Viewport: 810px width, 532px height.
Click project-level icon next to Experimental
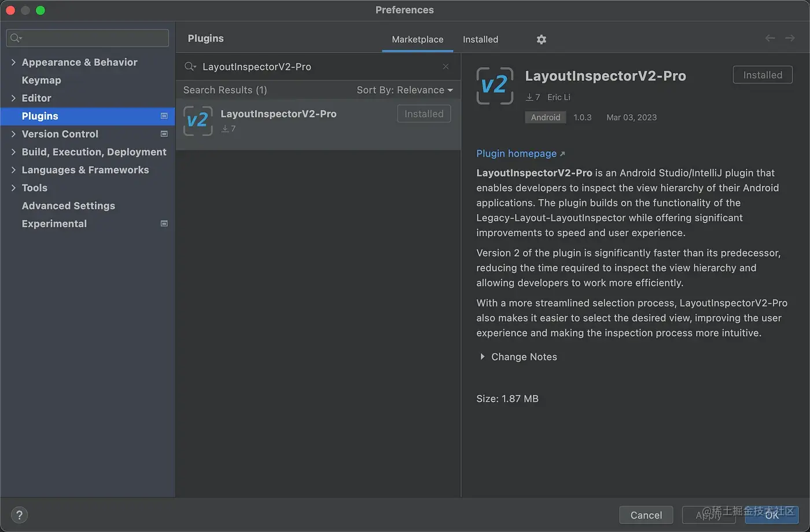[x=164, y=223]
